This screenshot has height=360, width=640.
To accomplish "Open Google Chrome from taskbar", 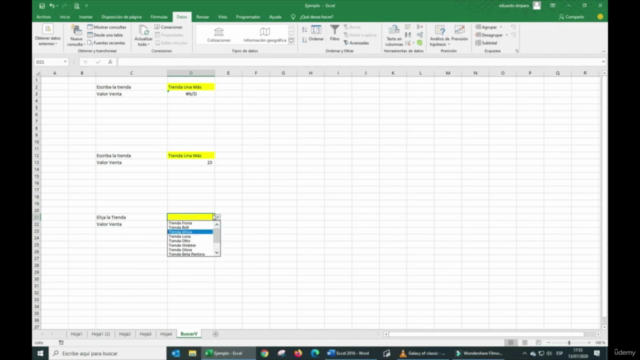I will tap(264, 353).
